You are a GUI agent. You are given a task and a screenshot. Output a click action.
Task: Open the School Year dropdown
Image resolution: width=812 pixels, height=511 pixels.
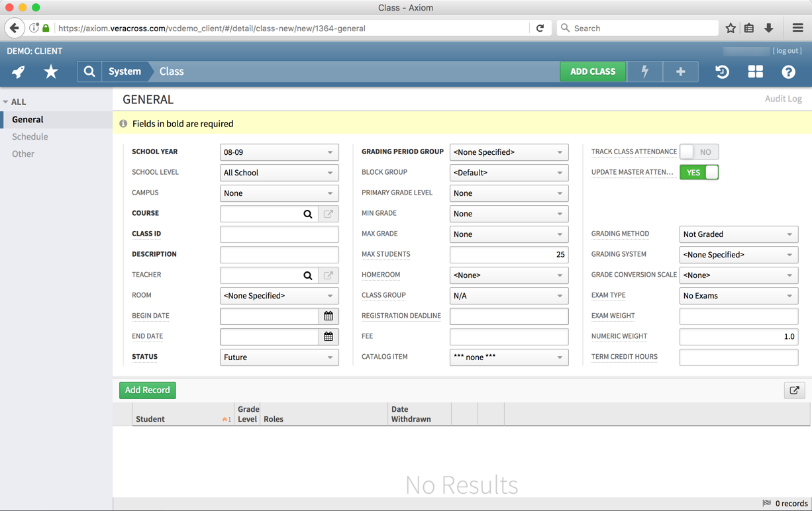tap(279, 152)
